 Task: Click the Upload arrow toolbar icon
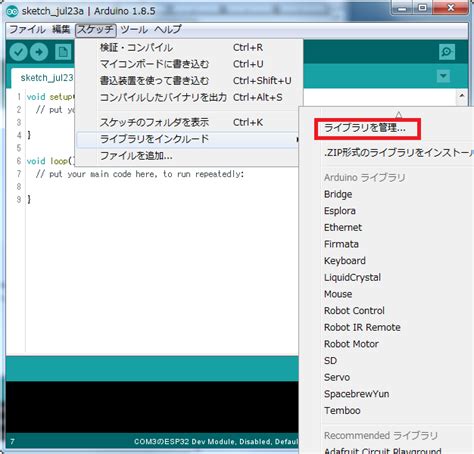[x=39, y=52]
